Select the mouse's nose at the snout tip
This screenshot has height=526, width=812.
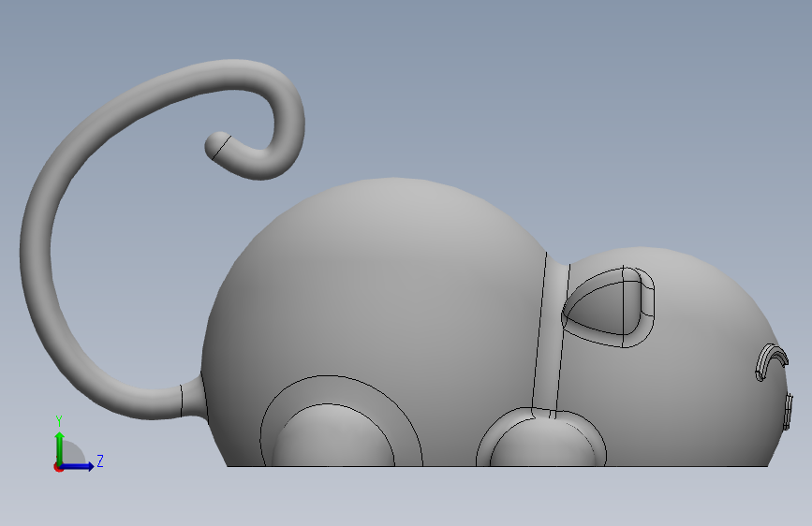point(789,412)
